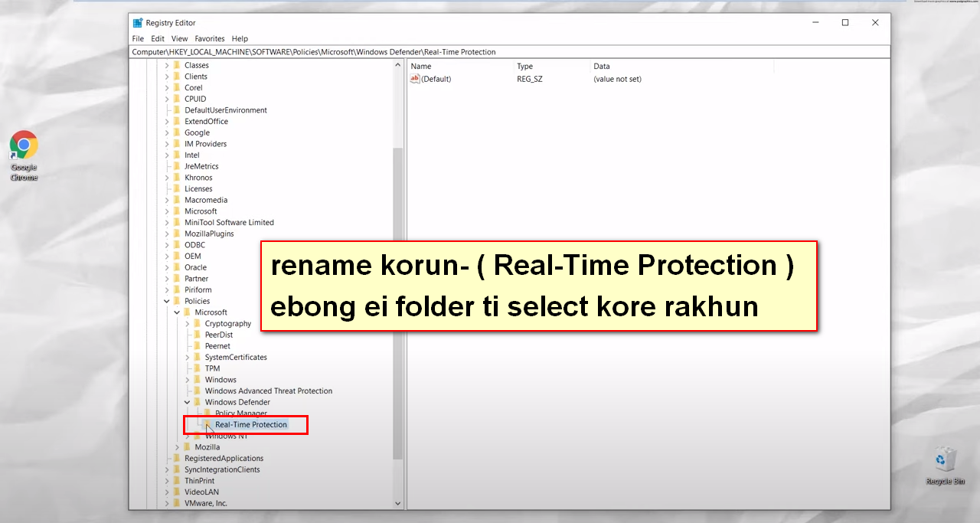Open the File menu
Viewport: 980px width, 523px height.
[x=138, y=38]
